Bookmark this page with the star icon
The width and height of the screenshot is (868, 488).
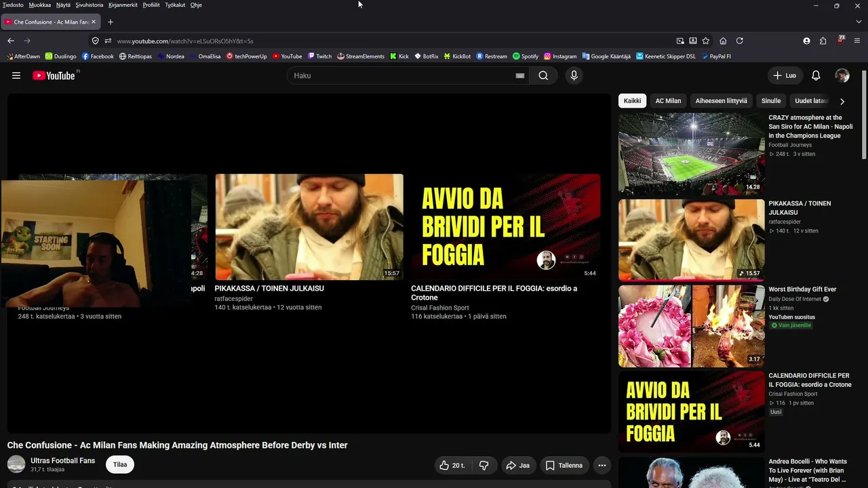click(x=706, y=41)
